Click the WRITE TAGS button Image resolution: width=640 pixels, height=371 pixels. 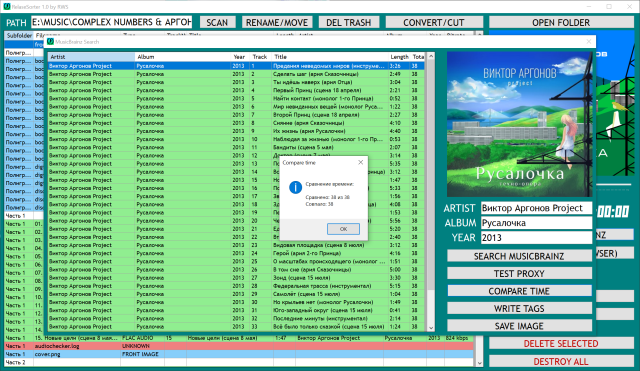(x=519, y=309)
